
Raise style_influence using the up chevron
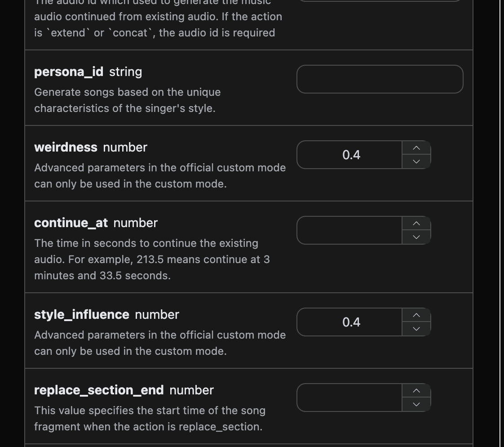point(416,315)
